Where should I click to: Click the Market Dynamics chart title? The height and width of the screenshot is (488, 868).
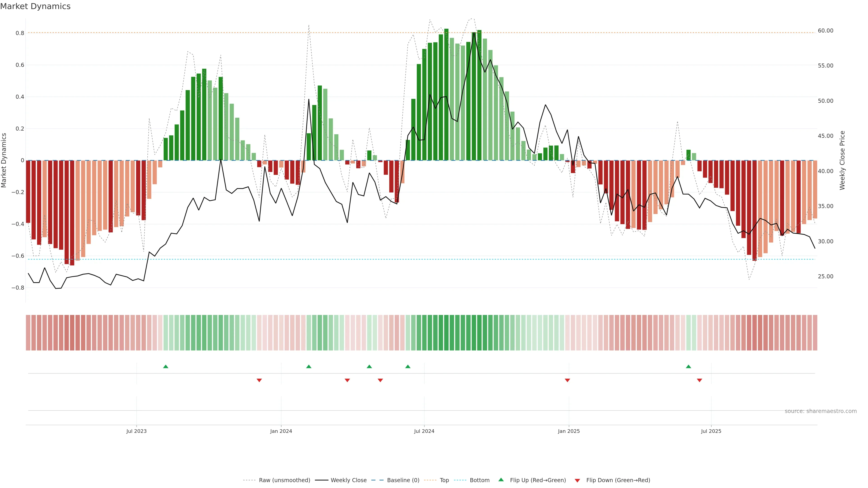(x=35, y=6)
